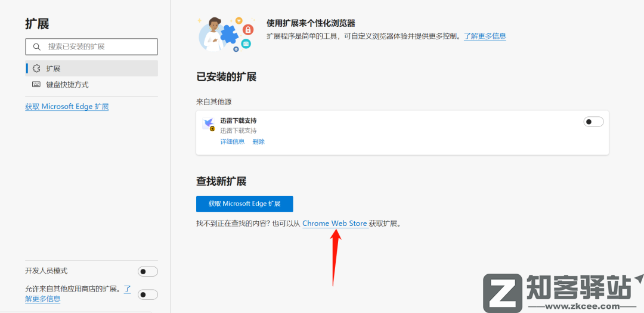Click the puzzle piece icon in sidebar
This screenshot has width=644, height=313.
click(36, 69)
